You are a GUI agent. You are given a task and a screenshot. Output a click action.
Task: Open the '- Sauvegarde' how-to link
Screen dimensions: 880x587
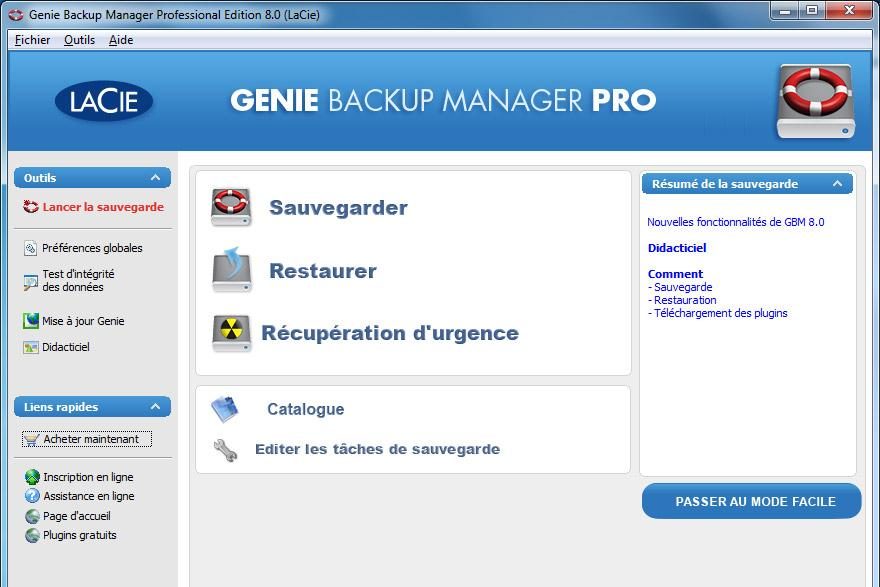pyautogui.click(x=680, y=287)
